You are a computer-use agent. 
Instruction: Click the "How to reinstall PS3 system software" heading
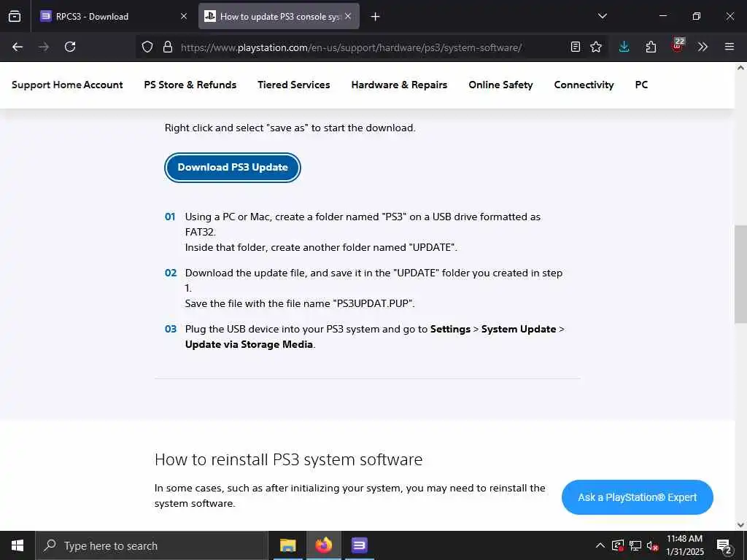[x=288, y=459]
